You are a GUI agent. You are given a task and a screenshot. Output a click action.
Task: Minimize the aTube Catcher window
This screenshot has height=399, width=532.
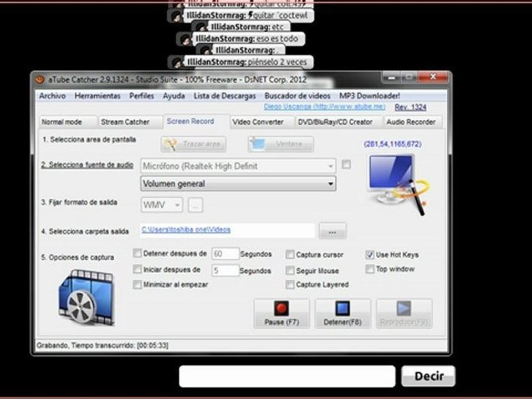(392, 78)
